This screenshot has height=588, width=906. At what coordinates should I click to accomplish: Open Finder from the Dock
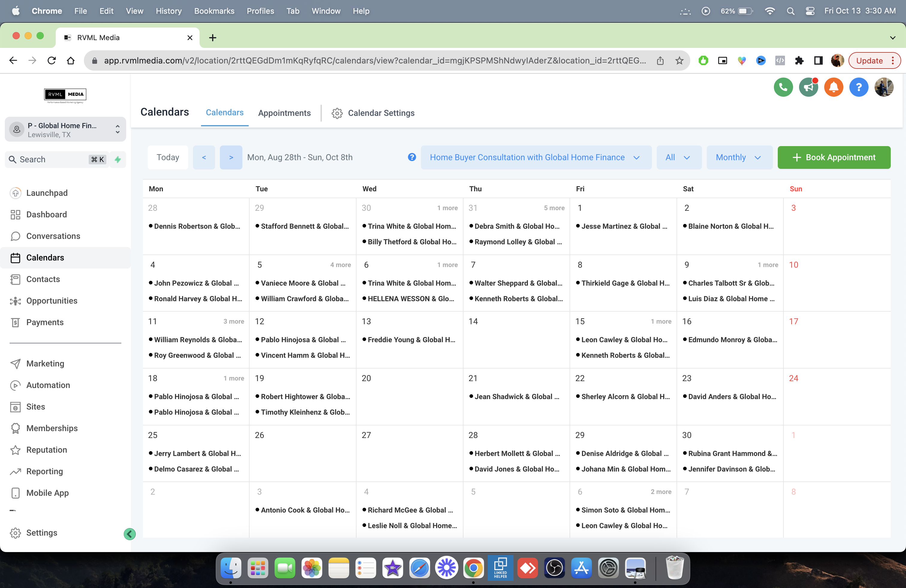tap(231, 568)
